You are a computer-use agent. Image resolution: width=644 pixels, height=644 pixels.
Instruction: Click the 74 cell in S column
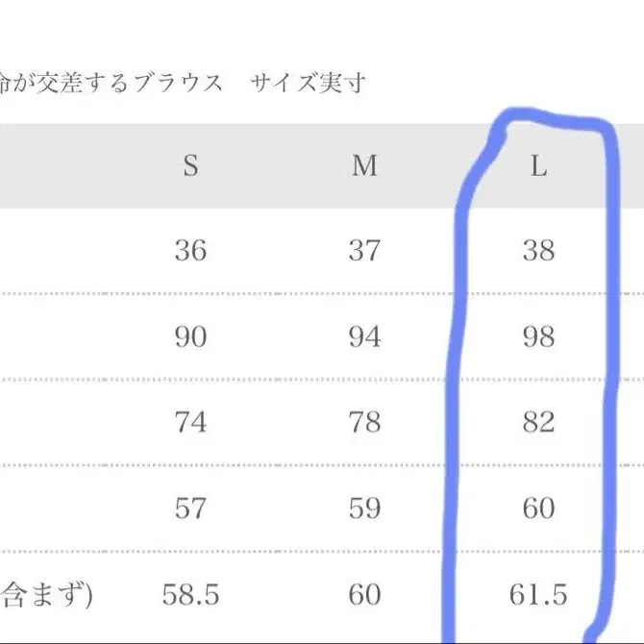point(190,422)
